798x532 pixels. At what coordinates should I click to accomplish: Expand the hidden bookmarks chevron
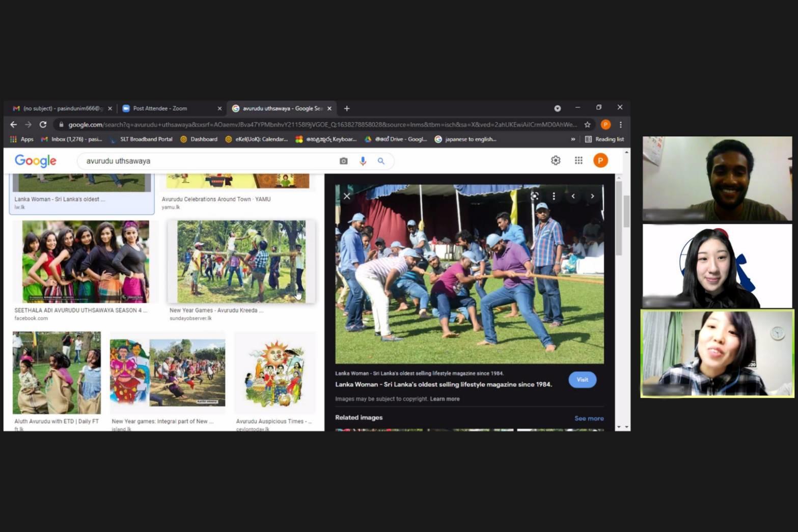coord(573,139)
